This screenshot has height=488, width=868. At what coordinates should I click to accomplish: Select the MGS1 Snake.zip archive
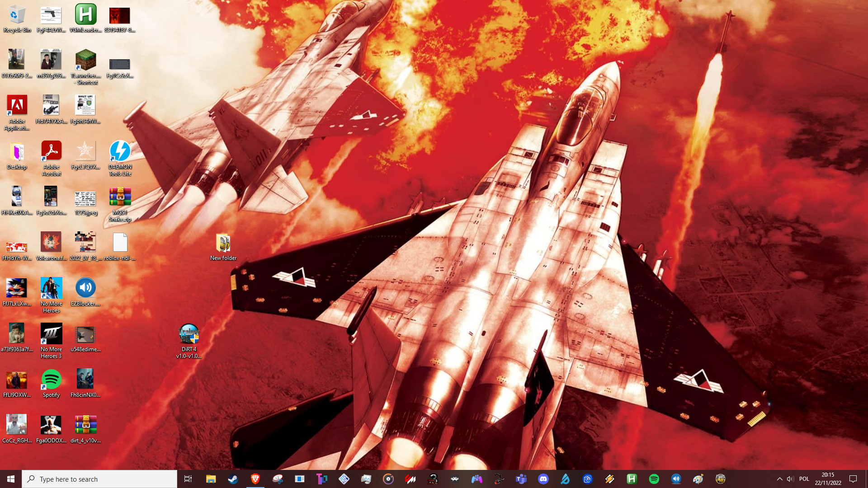click(x=120, y=204)
